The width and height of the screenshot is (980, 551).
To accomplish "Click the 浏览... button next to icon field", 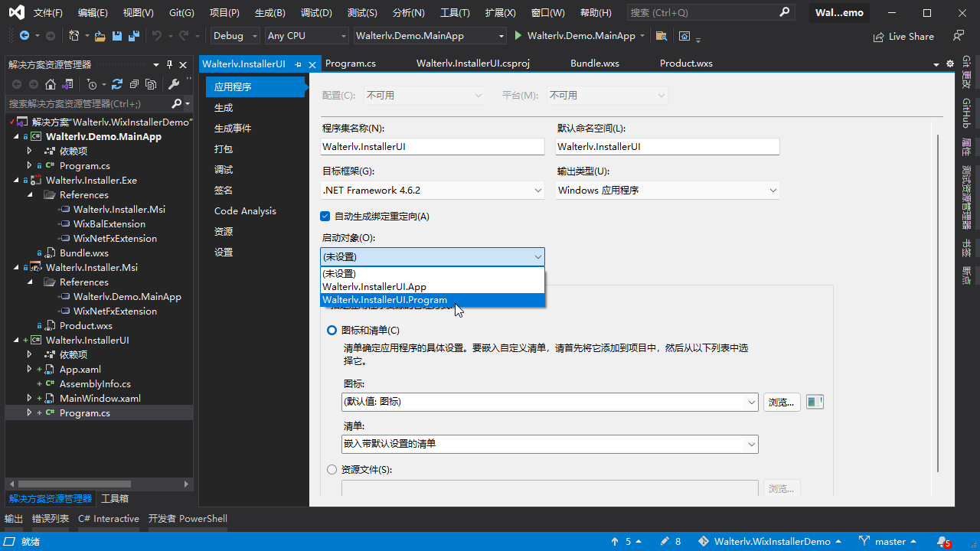I will 781,402.
